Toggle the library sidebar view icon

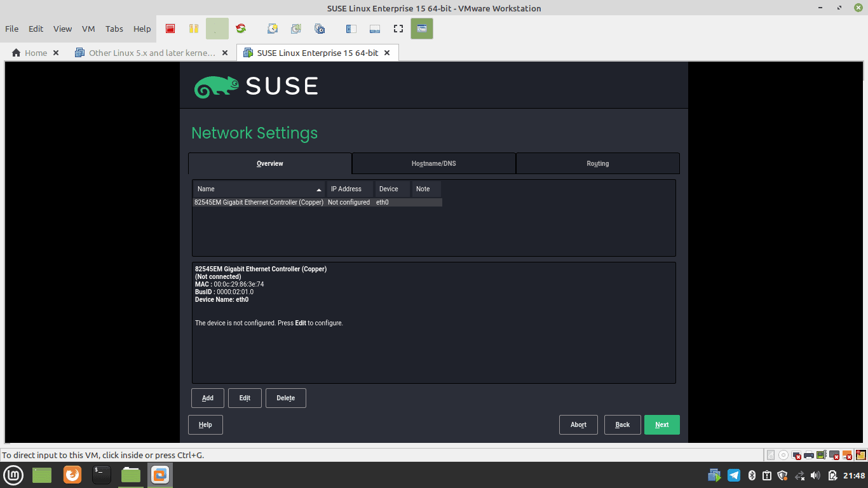(351, 29)
